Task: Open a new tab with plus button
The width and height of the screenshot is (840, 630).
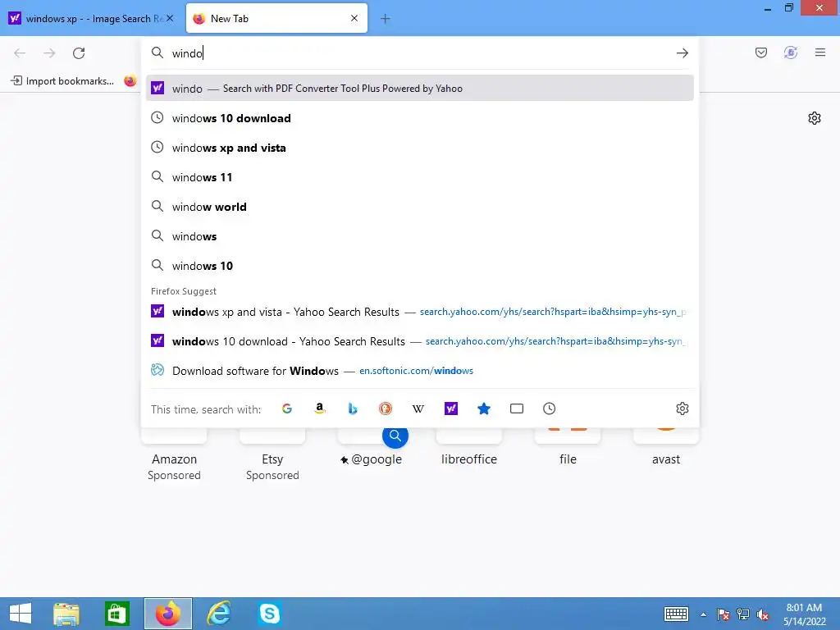Action: pos(386,19)
